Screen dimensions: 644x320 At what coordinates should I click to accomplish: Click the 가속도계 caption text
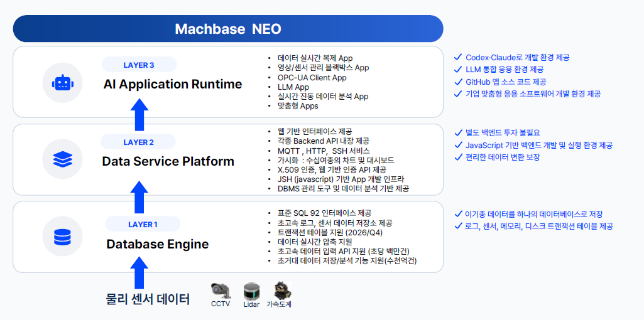tap(279, 304)
